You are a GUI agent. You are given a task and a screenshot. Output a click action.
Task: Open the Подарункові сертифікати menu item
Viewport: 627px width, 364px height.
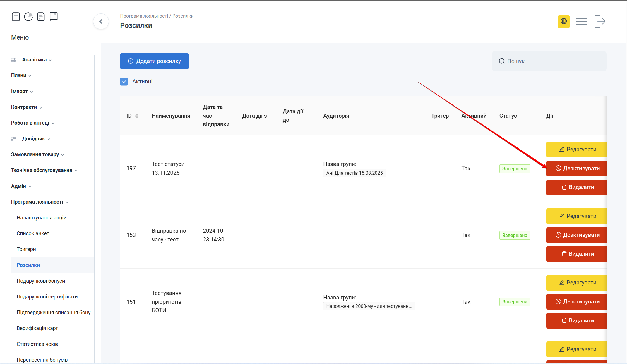point(47,297)
